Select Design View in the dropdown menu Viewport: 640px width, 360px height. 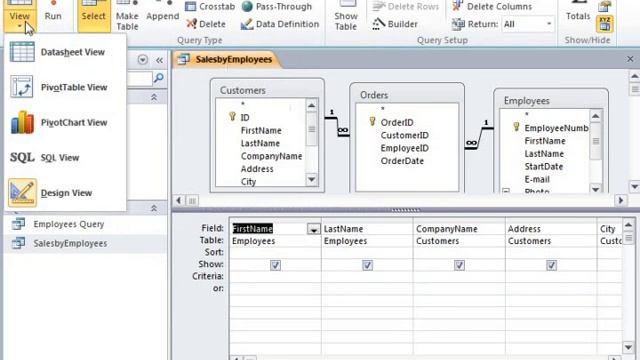click(x=65, y=193)
